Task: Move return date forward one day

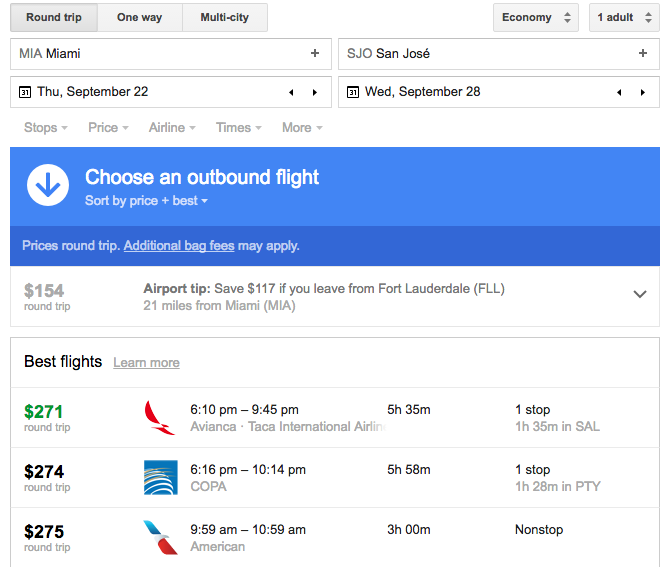Action: coord(643,92)
